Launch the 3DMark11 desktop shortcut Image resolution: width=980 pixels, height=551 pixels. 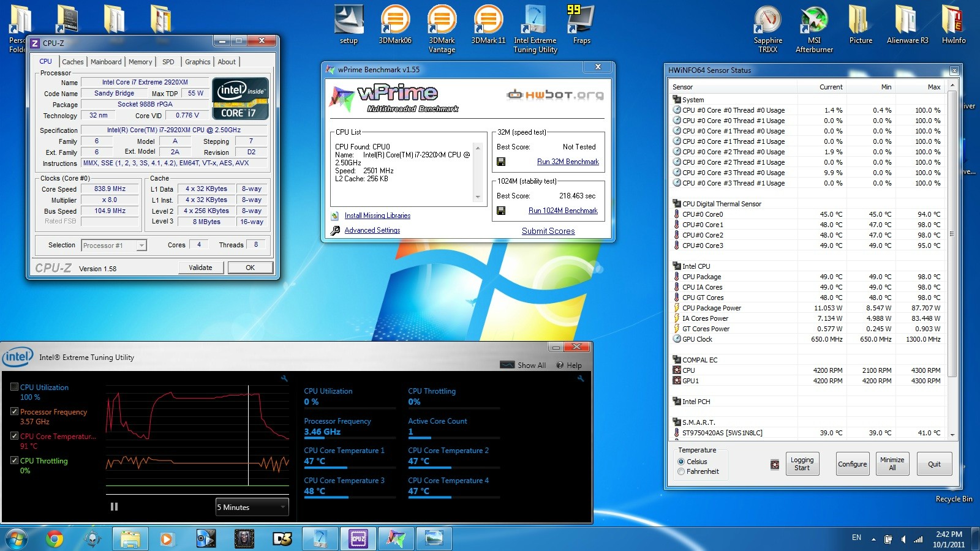click(x=488, y=25)
